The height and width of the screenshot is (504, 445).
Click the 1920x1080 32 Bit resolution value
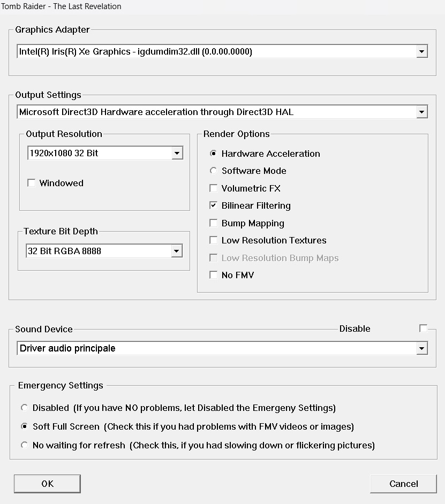(64, 153)
